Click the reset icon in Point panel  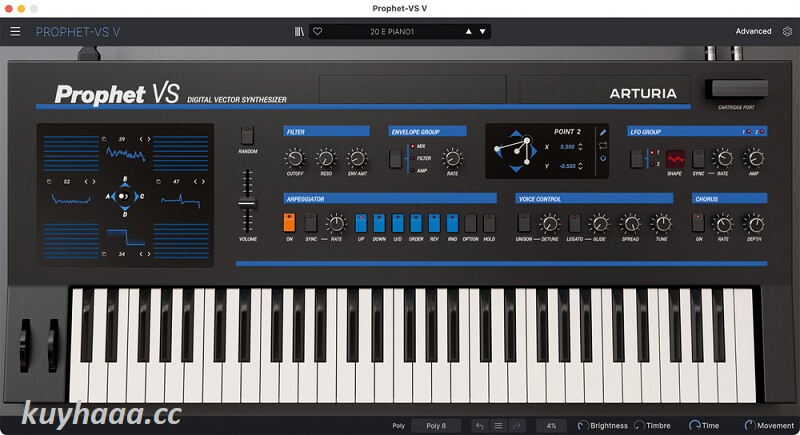pos(603,159)
